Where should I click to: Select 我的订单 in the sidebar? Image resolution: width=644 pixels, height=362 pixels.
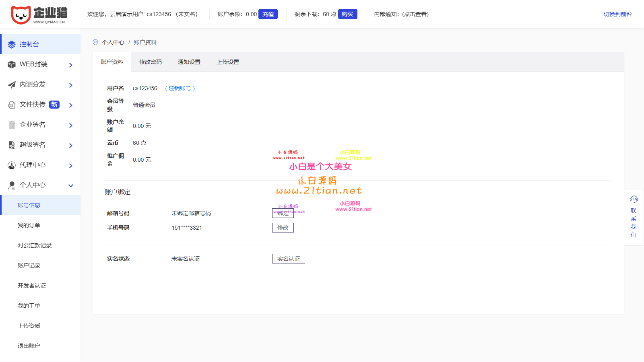click(29, 225)
